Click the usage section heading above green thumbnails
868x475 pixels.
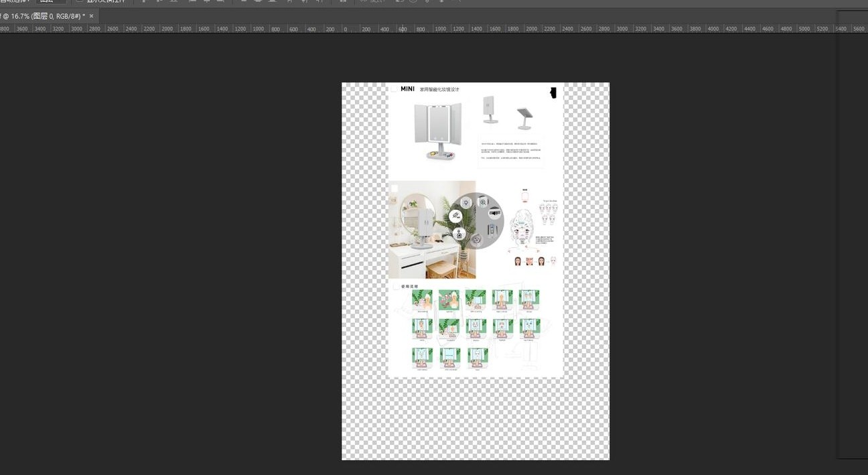click(409, 286)
